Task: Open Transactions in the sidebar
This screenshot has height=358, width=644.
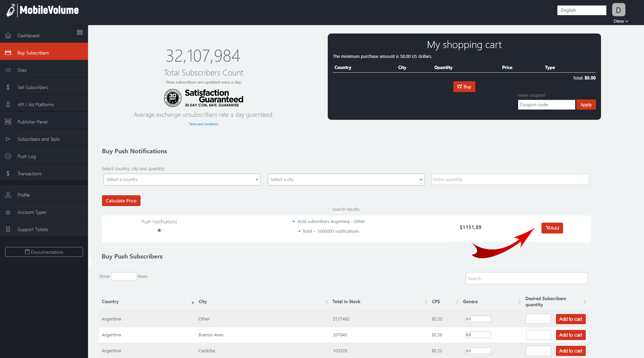Action: pos(29,174)
